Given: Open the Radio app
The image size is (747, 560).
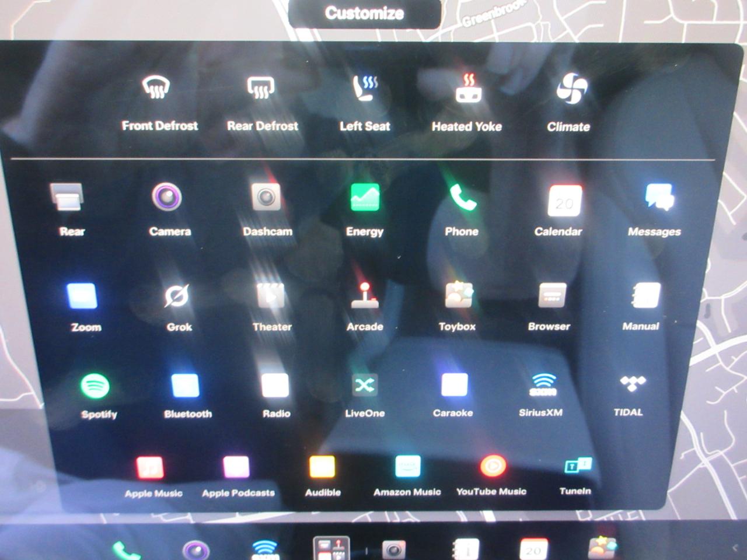Looking at the screenshot, I should [276, 396].
